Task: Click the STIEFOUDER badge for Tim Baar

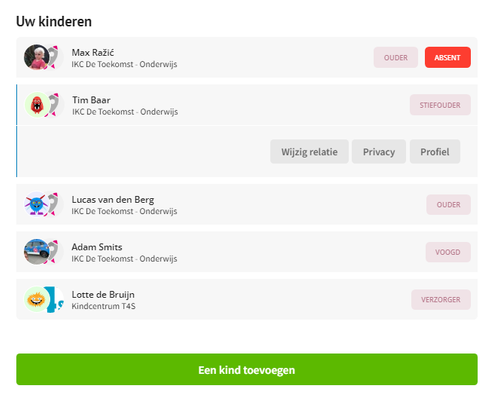Action: [x=440, y=105]
